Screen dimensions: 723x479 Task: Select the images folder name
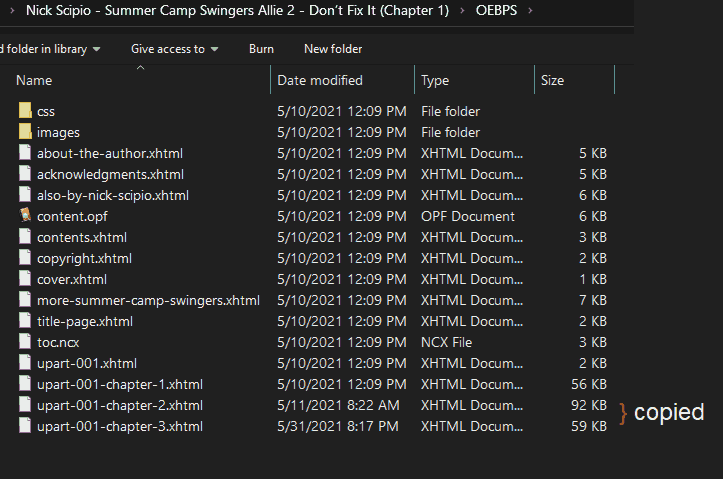(58, 132)
